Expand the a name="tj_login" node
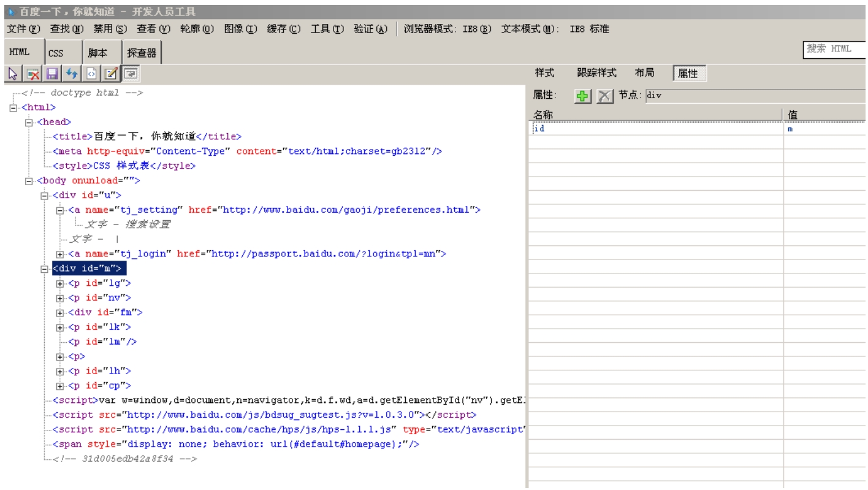Viewport: 868px width, 490px height. (x=59, y=254)
